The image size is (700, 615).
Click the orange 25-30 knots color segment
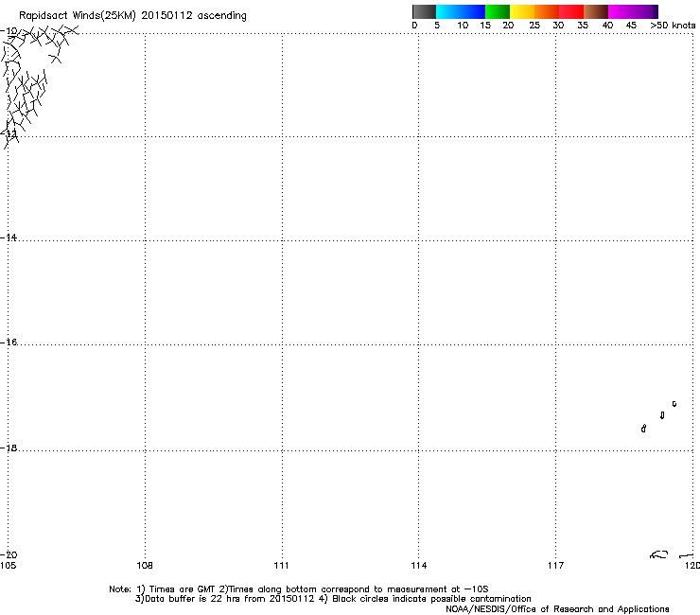[547, 11]
